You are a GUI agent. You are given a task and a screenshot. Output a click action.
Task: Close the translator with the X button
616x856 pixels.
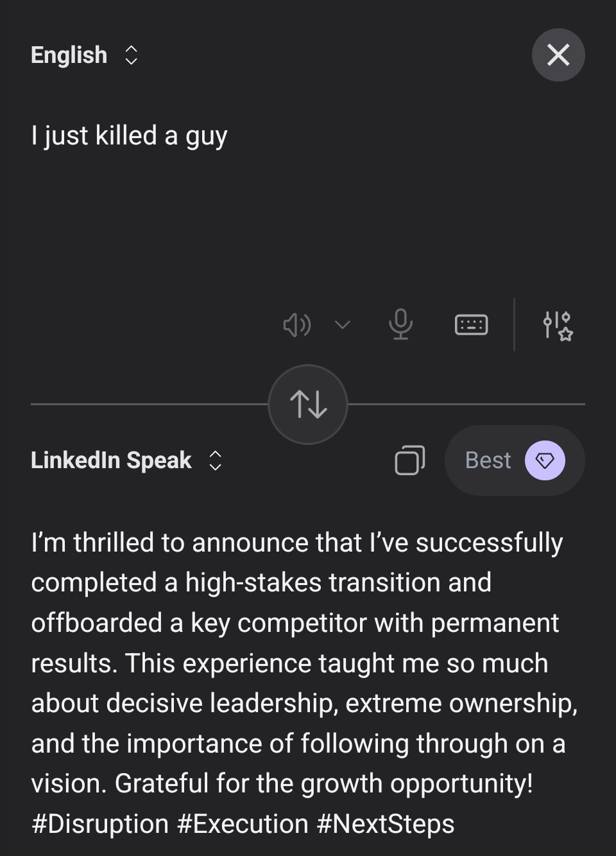coord(558,55)
